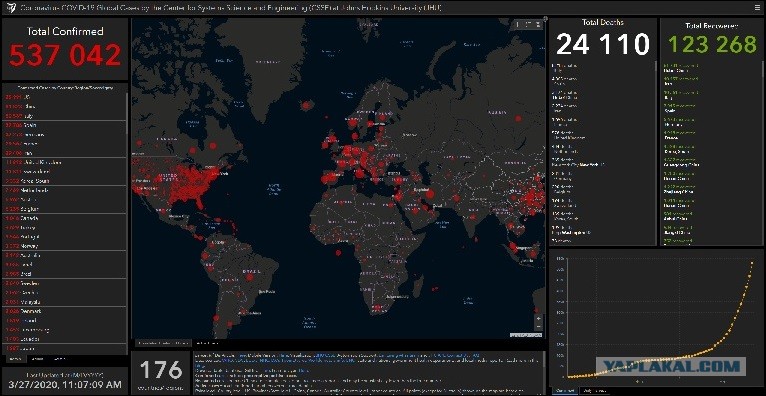Click the large red bubble over Iran
The image size is (766, 396).
pos(430,194)
